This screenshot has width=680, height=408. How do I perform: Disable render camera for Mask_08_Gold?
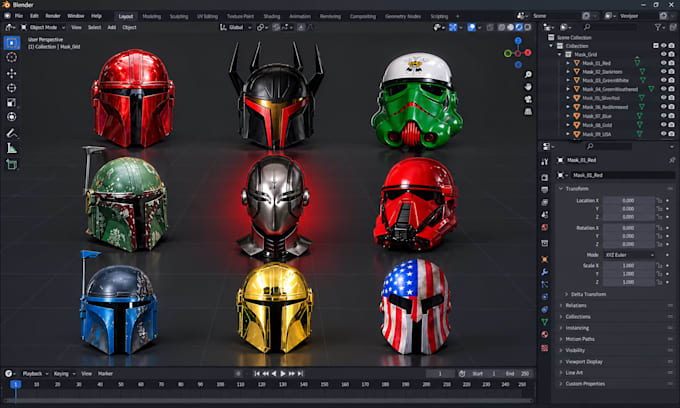point(671,125)
